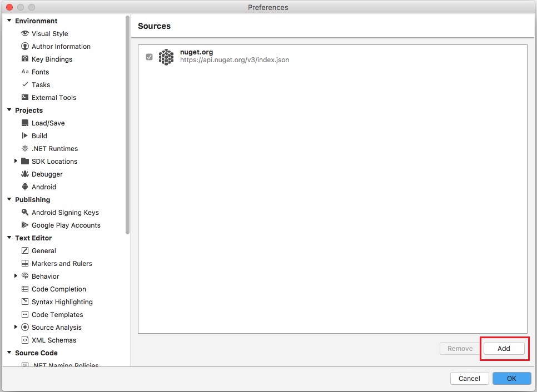
Task: Select the Fonts preferences item
Action: (40, 72)
